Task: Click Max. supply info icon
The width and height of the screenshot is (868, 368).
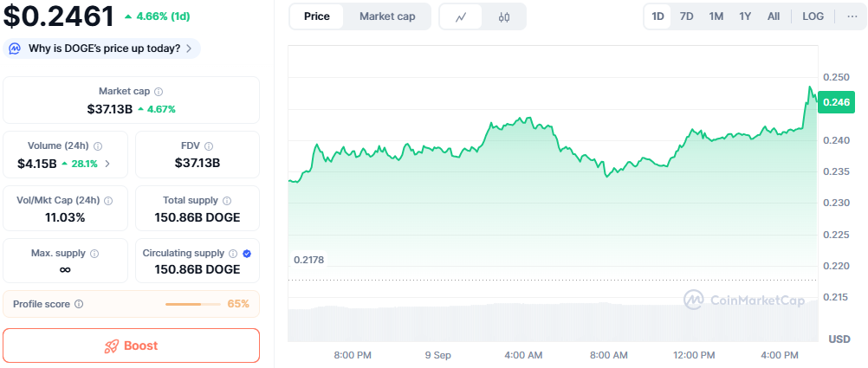Action: click(x=94, y=254)
